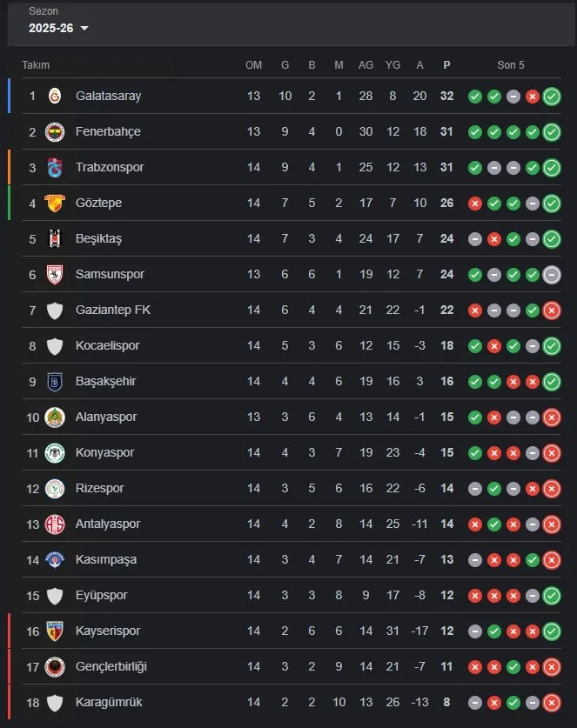The image size is (577, 728).
Task: Click Galatasaray's latest match win indicator
Action: click(552, 96)
